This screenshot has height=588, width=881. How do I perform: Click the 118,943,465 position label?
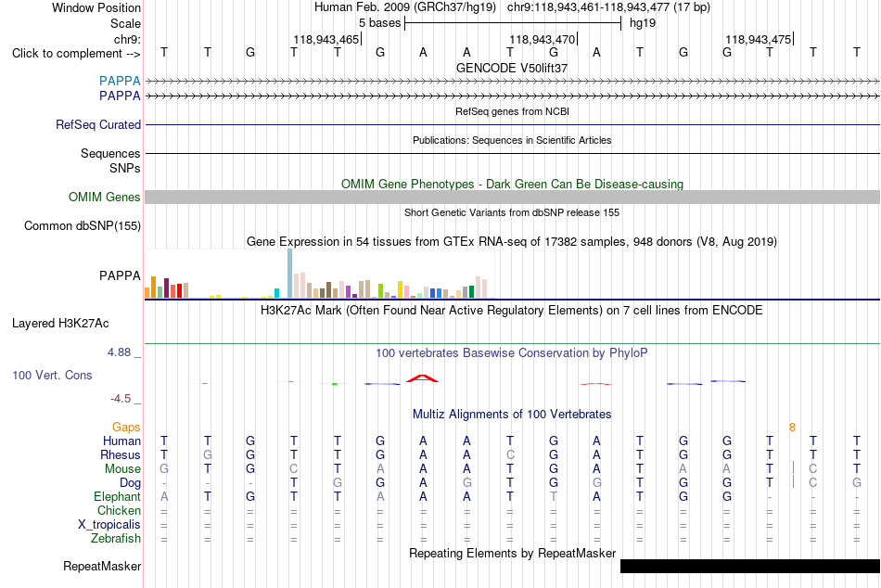[326, 39]
